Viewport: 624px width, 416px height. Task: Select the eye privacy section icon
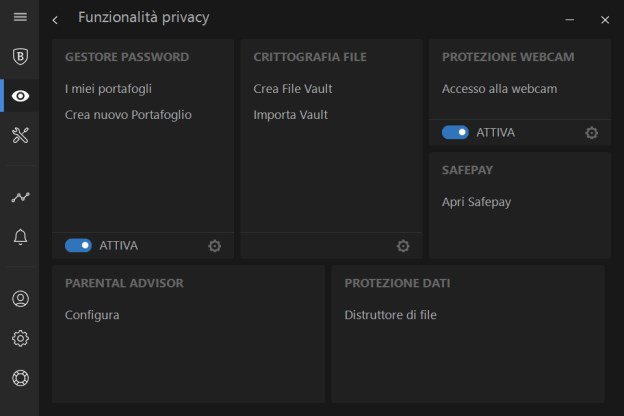[x=20, y=96]
